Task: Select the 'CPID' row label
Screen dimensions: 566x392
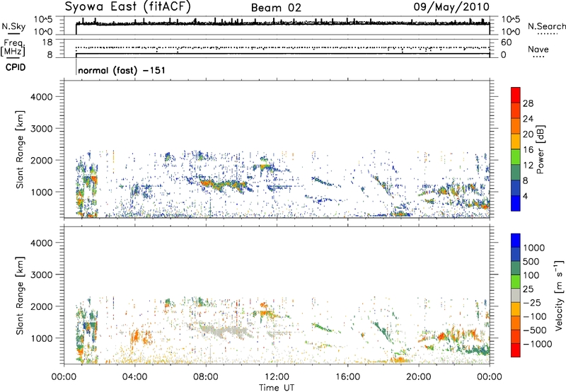Action: pos(16,67)
